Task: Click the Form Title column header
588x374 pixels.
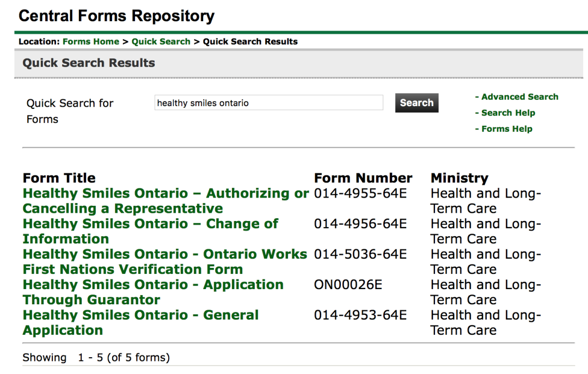Action: 59,178
